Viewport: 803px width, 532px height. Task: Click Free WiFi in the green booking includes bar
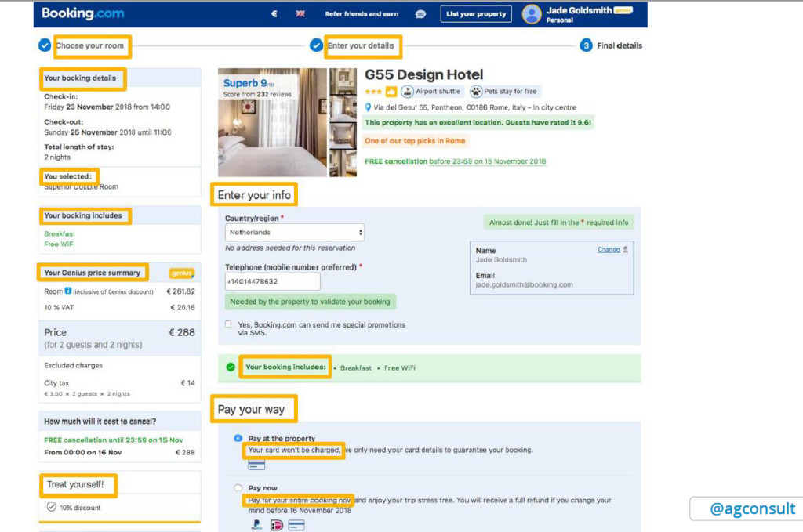pyautogui.click(x=399, y=367)
